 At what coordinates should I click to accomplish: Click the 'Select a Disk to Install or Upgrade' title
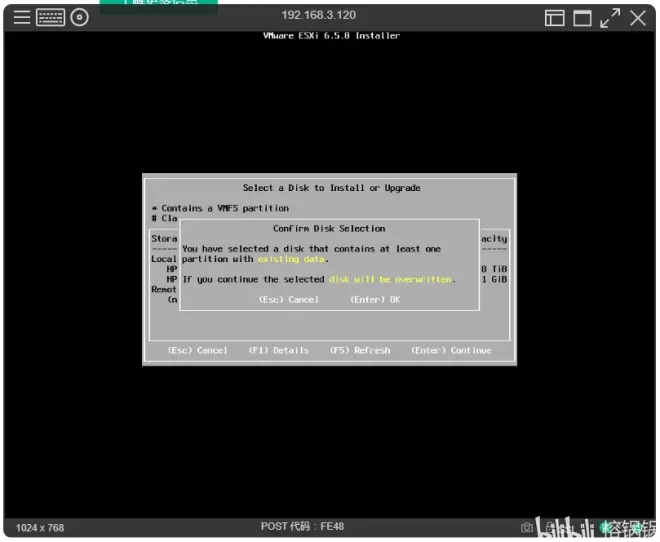coord(331,188)
